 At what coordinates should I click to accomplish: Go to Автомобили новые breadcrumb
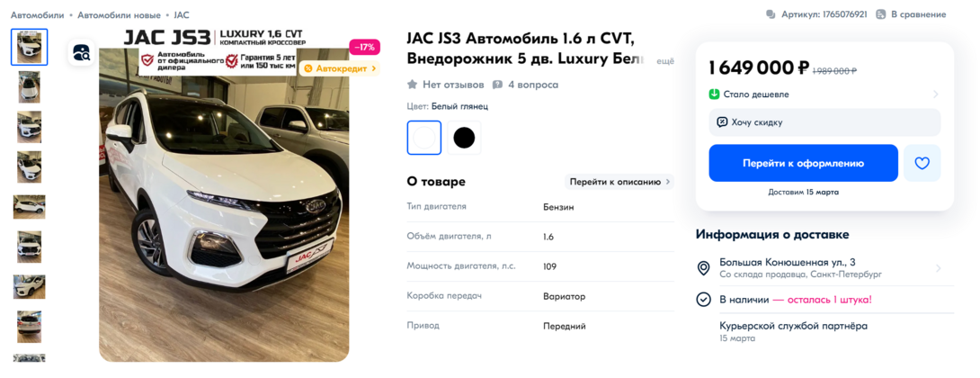119,14
